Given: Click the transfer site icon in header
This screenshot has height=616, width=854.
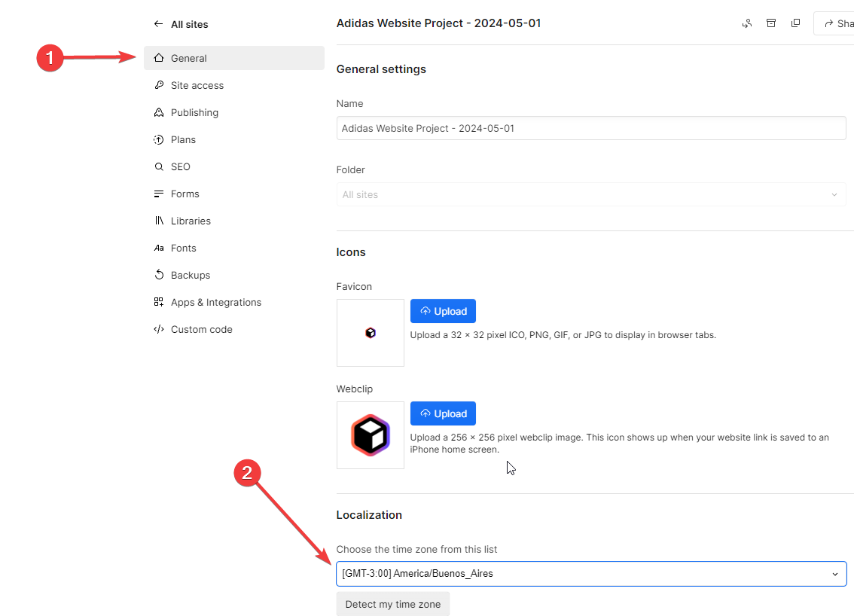Looking at the screenshot, I should (x=747, y=23).
